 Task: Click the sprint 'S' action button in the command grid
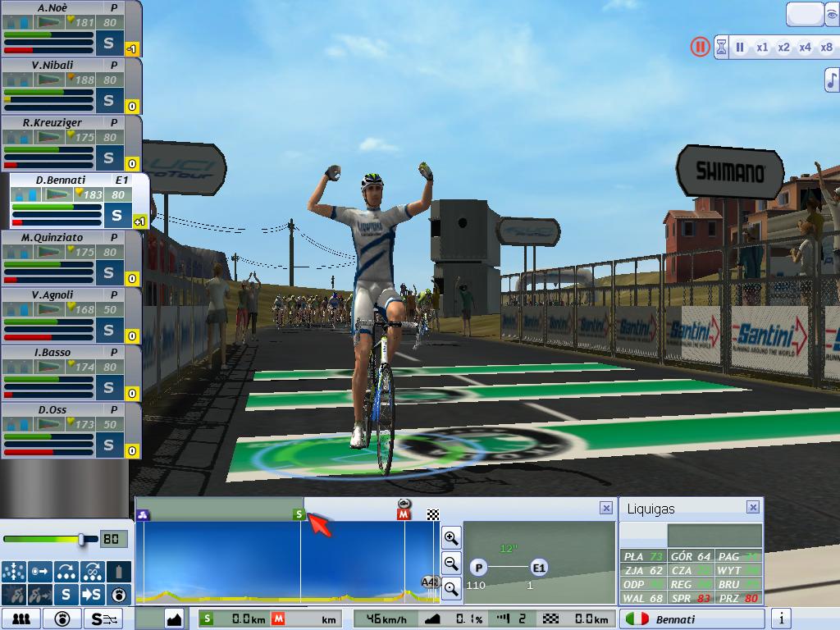click(x=67, y=594)
